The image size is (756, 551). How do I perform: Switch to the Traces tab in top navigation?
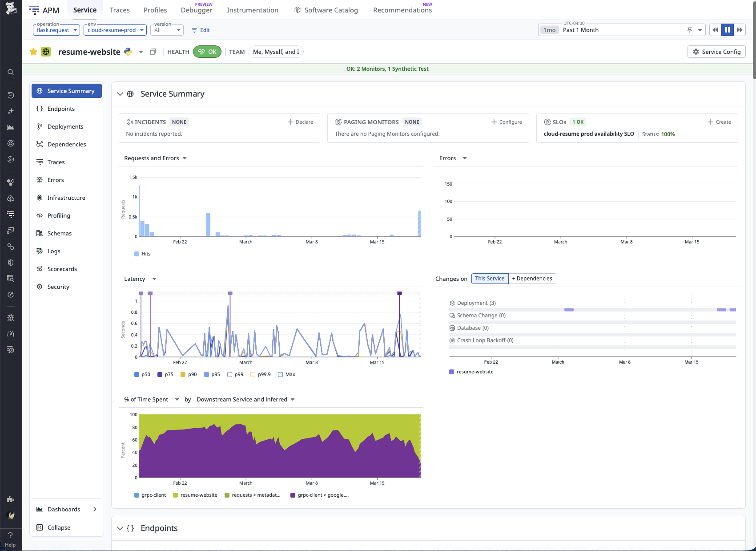119,10
